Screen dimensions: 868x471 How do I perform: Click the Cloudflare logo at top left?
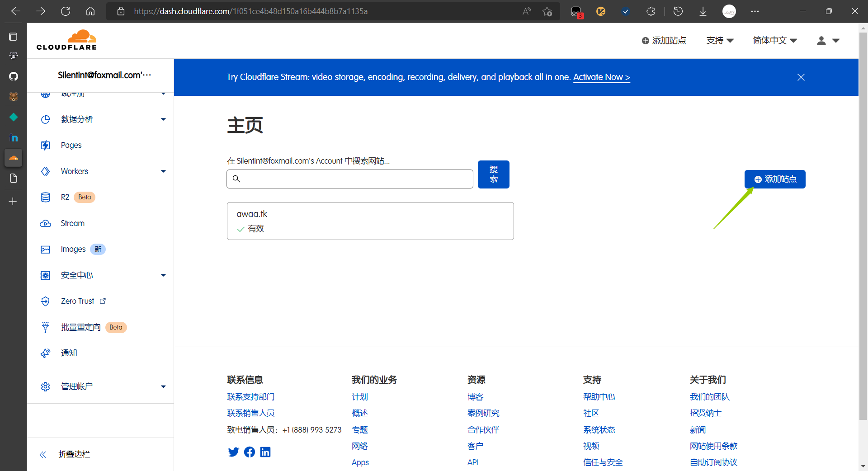[x=66, y=40]
